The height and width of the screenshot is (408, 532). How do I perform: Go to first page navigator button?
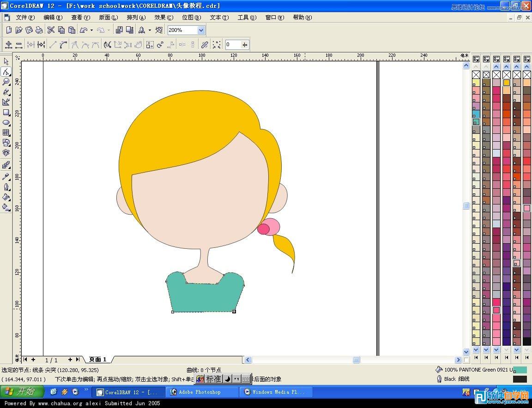[x=25, y=360]
